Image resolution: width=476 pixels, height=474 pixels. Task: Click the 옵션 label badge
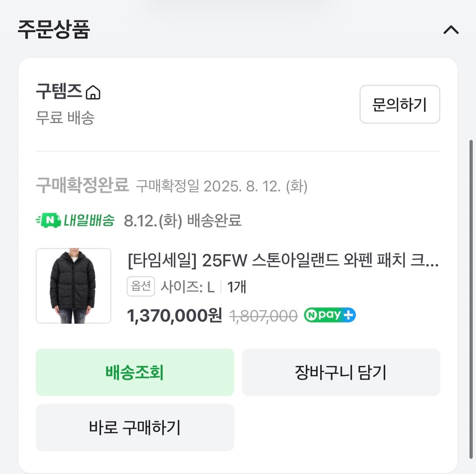click(141, 286)
